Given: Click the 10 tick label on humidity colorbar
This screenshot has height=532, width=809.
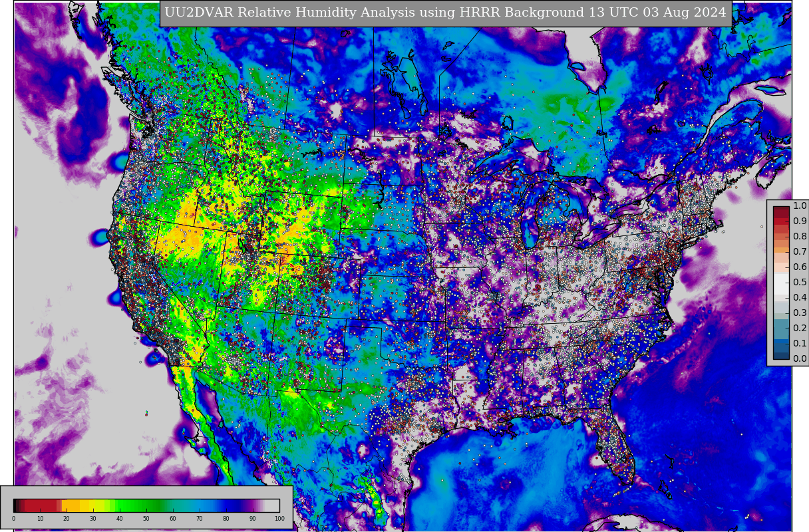Looking at the screenshot, I should point(40,519).
